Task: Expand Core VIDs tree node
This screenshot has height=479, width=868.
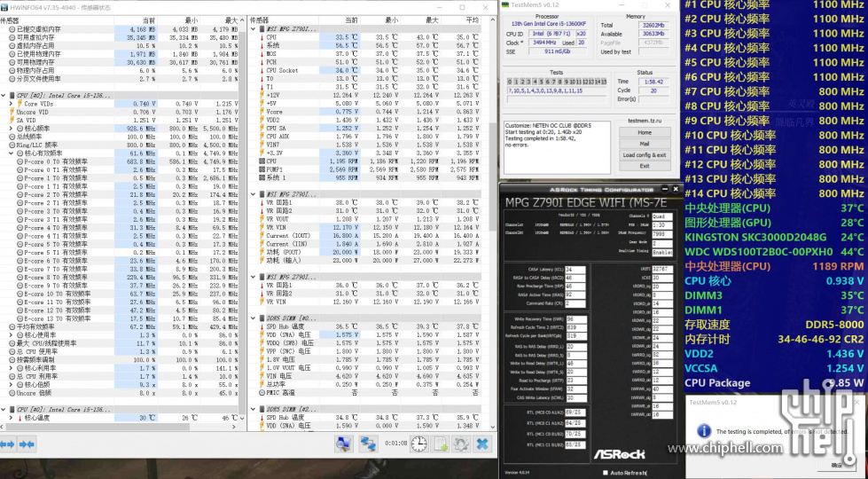Action: [x=12, y=104]
